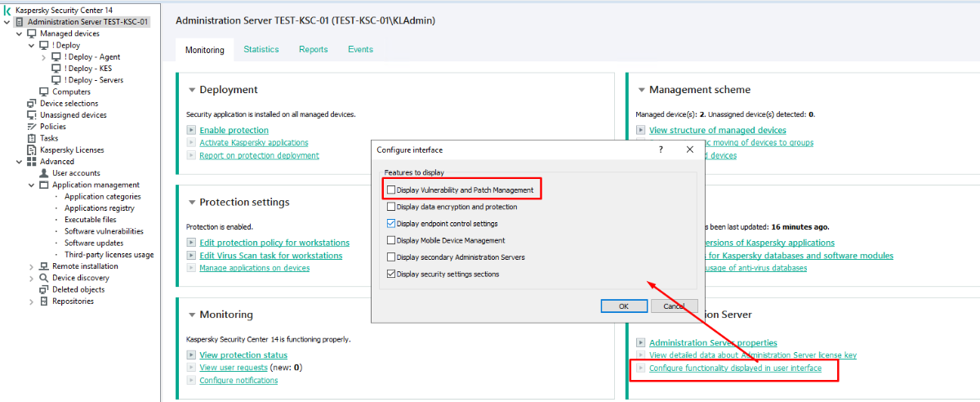This screenshot has width=980, height=402.
Task: Collapse the Protection settings section triangle
Action: point(192,203)
